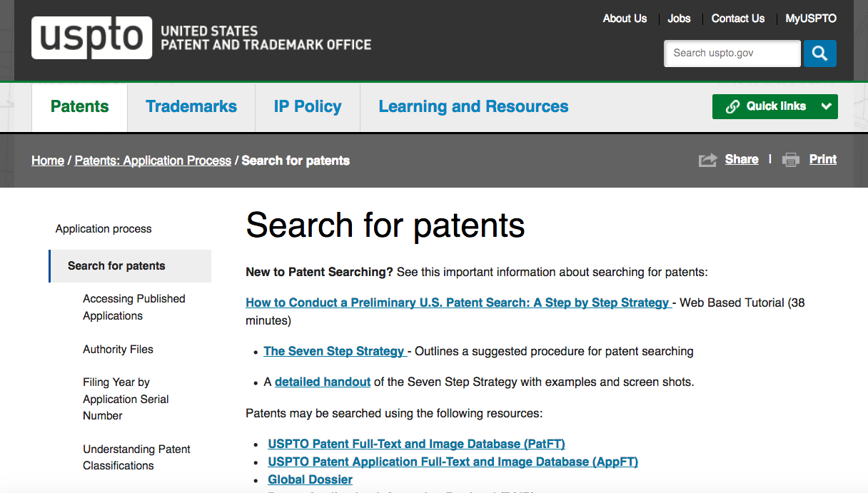Open the IP Policy tab
The width and height of the screenshot is (868, 493).
308,107
